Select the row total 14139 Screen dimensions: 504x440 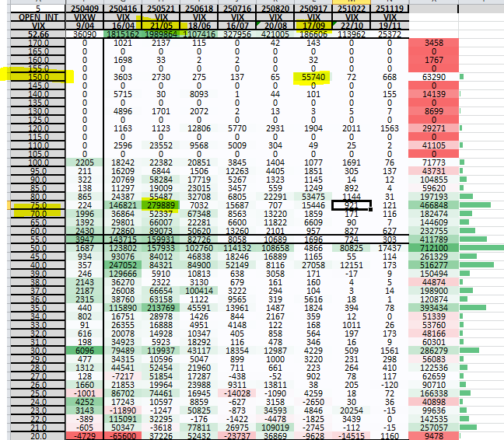[433, 94]
